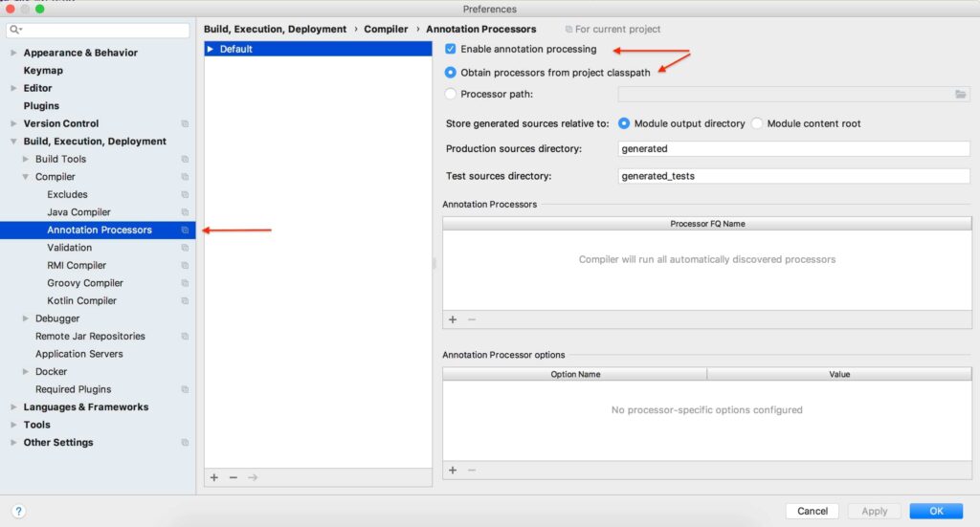Click project-level icon beside Annotation Processors
The image size is (980, 527).
(185, 230)
